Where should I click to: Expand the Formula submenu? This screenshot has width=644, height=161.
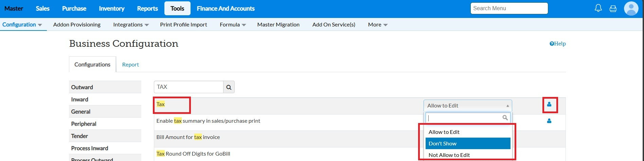pyautogui.click(x=233, y=25)
